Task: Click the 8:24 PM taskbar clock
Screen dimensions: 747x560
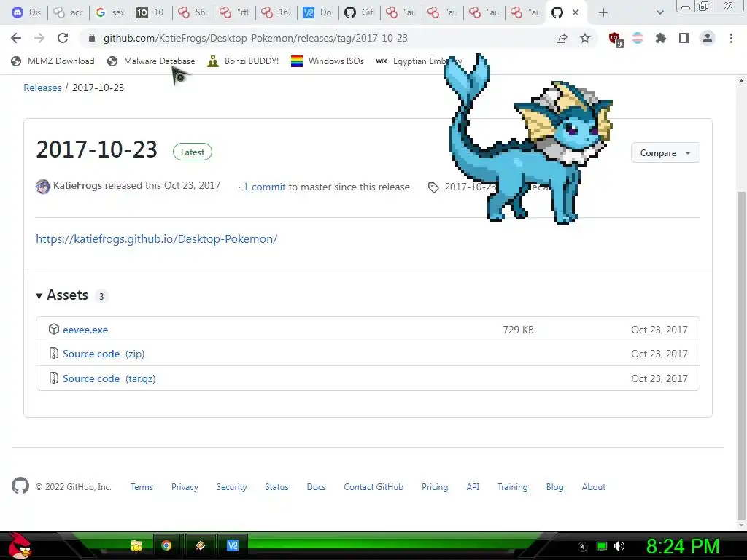Action: click(x=682, y=546)
